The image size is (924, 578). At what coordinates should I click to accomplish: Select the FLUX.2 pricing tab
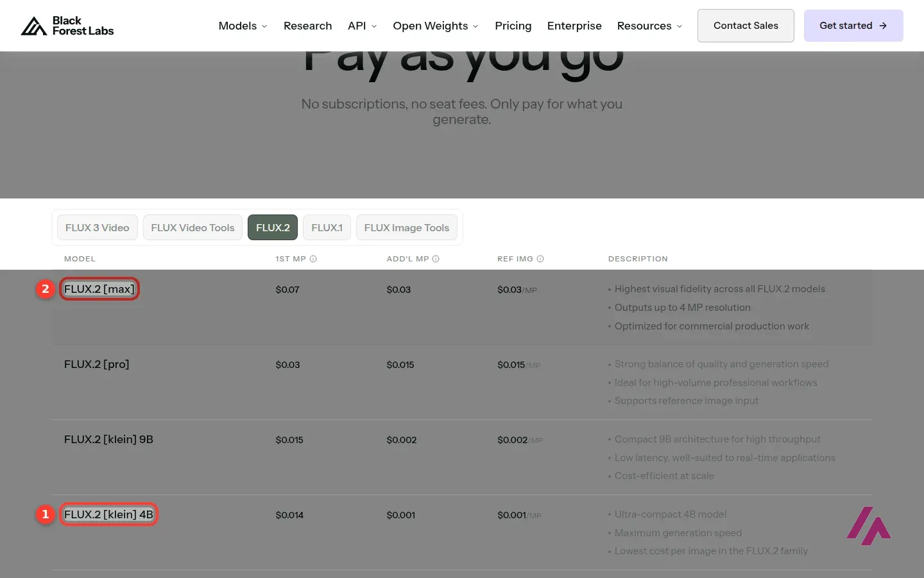click(x=273, y=227)
